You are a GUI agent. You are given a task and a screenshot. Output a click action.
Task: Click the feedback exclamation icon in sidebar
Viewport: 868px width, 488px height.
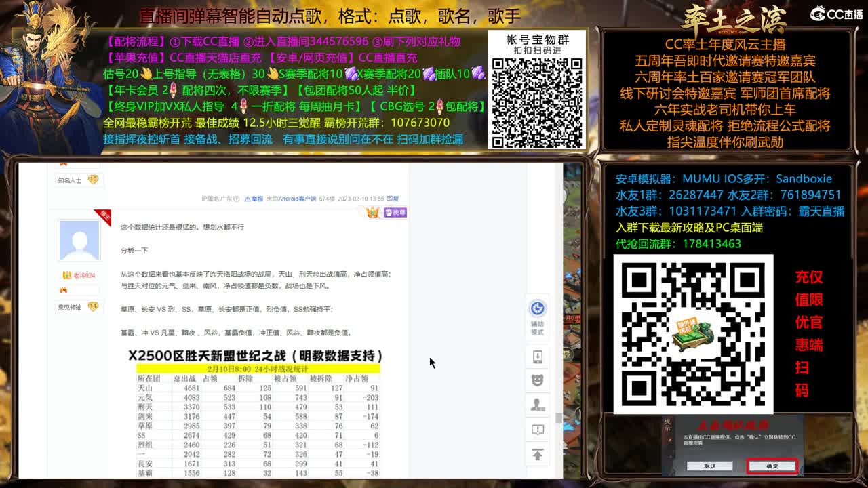tap(538, 430)
